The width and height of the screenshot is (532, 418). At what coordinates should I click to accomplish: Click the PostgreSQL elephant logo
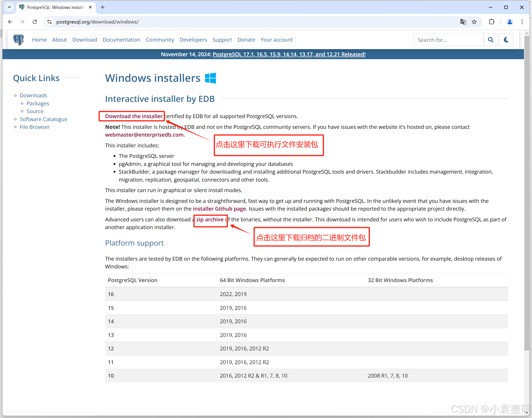(x=19, y=40)
